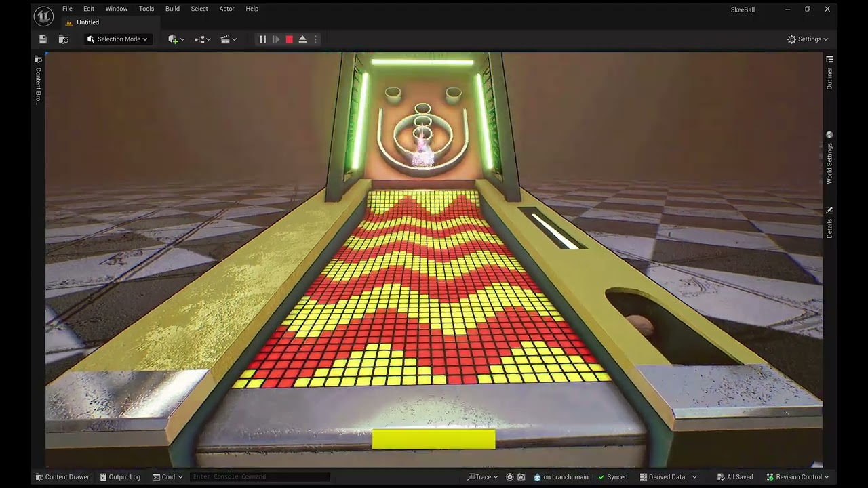Image resolution: width=868 pixels, height=488 pixels.
Task: Expand the World Settings side panel
Action: coord(829,158)
